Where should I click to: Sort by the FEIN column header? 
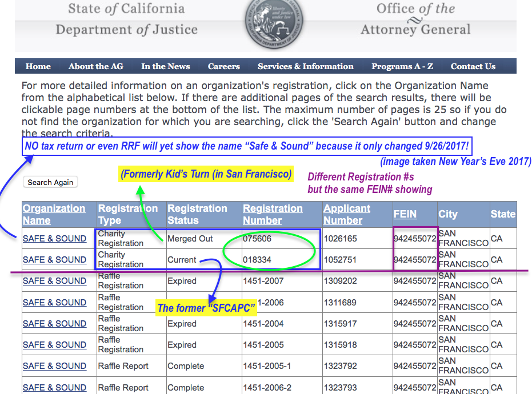(405, 214)
